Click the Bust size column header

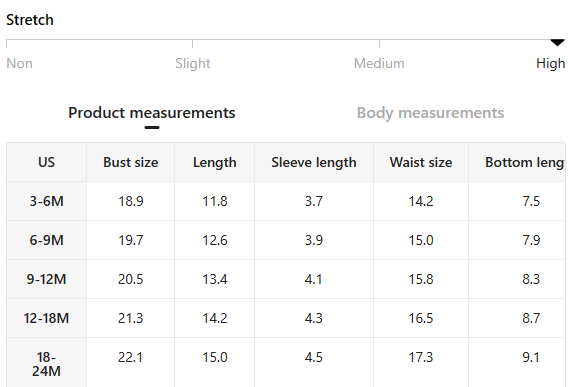pos(130,162)
